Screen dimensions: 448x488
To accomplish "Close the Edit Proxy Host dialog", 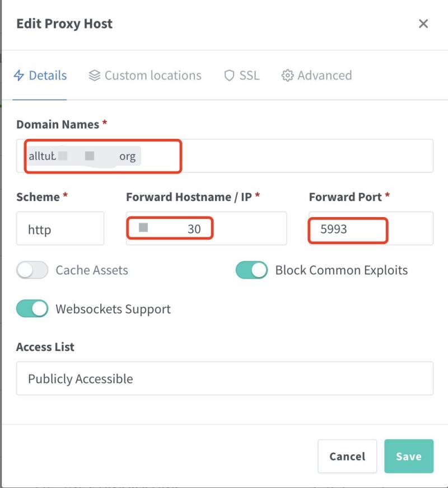I will coord(423,24).
